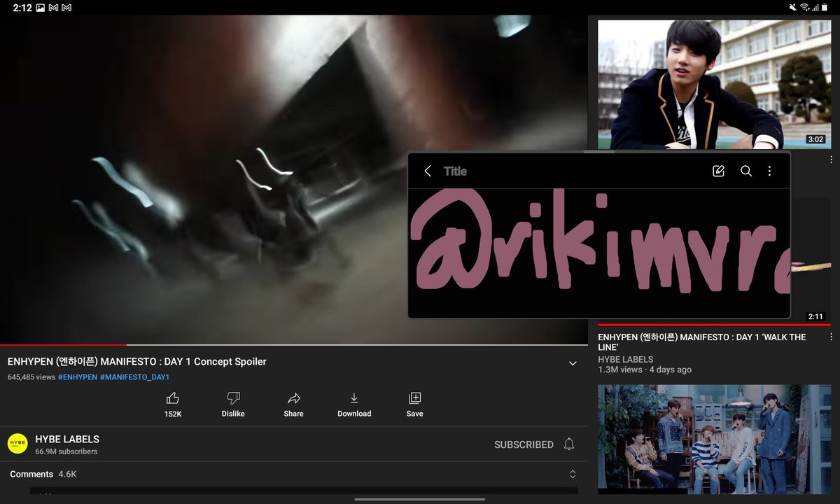The image size is (840, 504).
Task: Save the video to a playlist
Action: click(414, 398)
